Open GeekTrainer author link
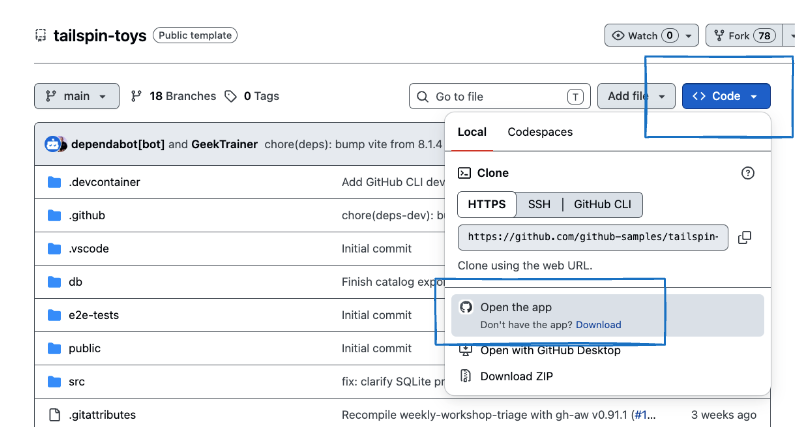 [x=224, y=144]
